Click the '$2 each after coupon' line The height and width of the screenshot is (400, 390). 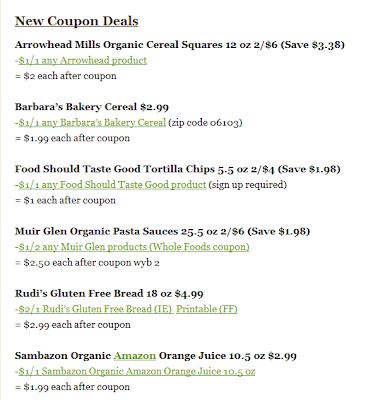coord(66,76)
